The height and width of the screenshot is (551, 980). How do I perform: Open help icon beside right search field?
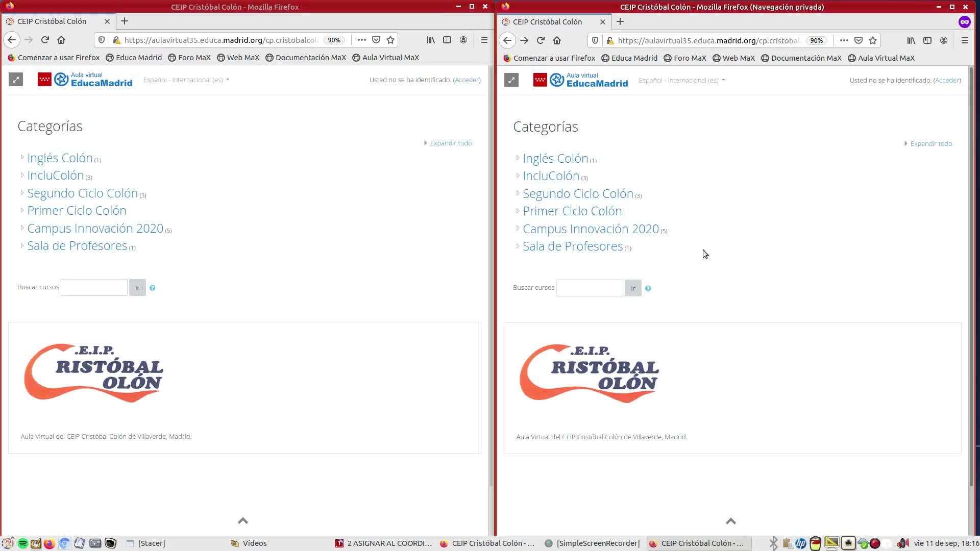tap(648, 288)
